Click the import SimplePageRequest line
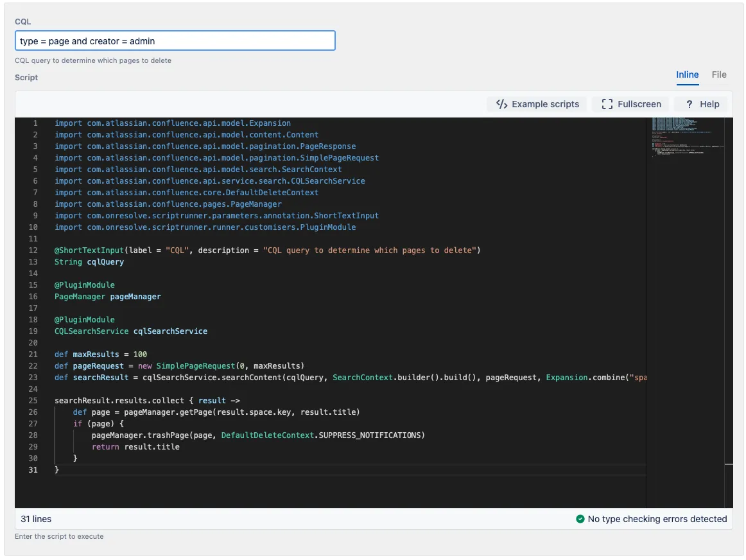Image resolution: width=746 pixels, height=560 pixels. [216, 158]
